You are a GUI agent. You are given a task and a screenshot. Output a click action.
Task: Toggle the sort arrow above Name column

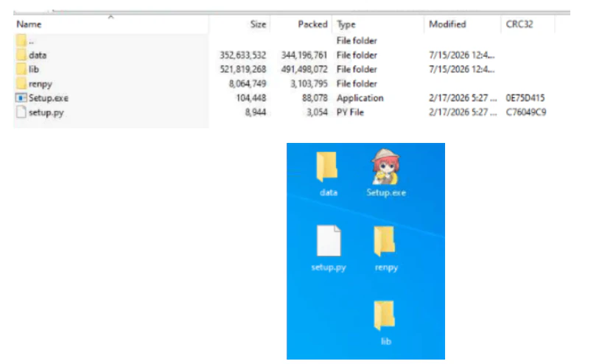(x=111, y=16)
